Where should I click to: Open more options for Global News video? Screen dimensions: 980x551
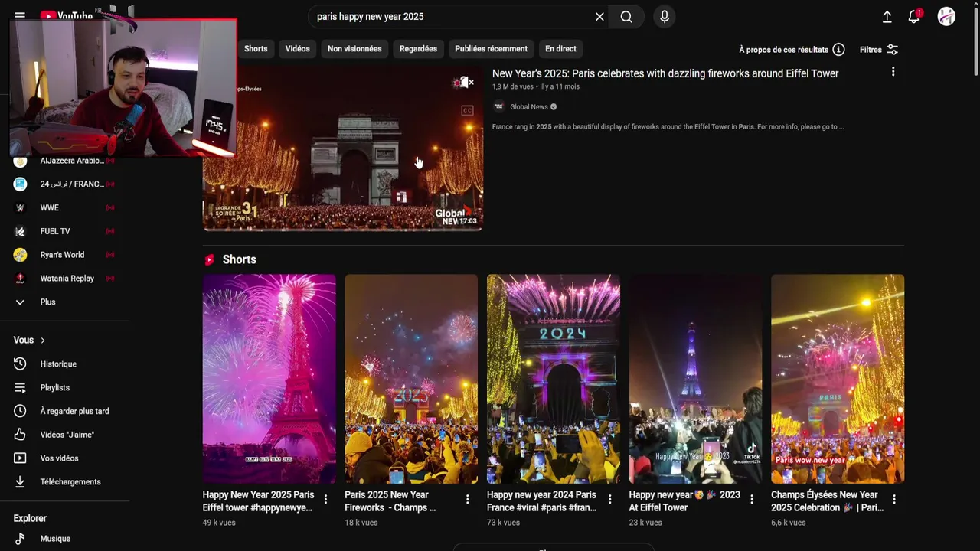(893, 72)
